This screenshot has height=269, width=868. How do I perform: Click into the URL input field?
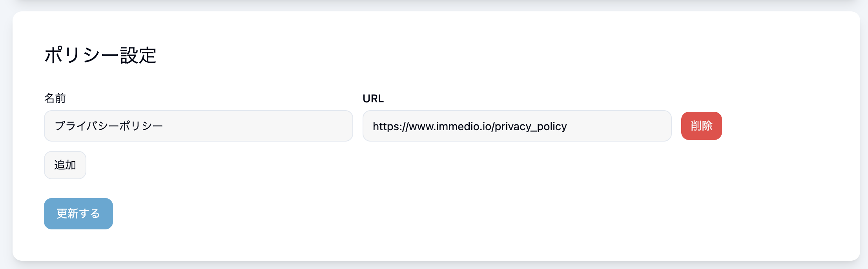click(x=517, y=126)
